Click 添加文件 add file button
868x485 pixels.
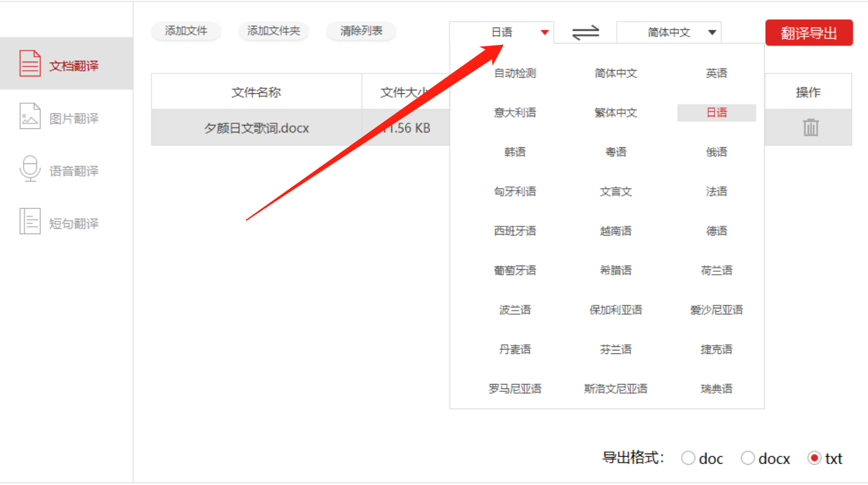point(186,31)
